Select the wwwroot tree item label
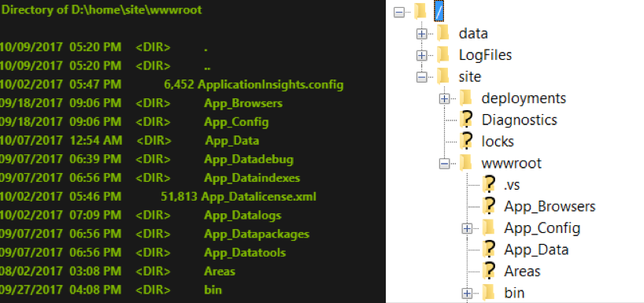The height and width of the screenshot is (303, 644). (511, 164)
